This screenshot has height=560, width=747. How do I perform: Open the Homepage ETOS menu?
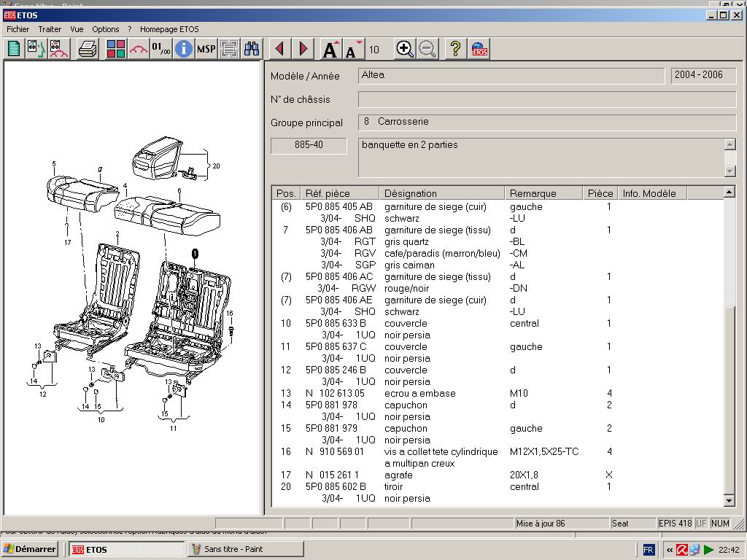[169, 29]
